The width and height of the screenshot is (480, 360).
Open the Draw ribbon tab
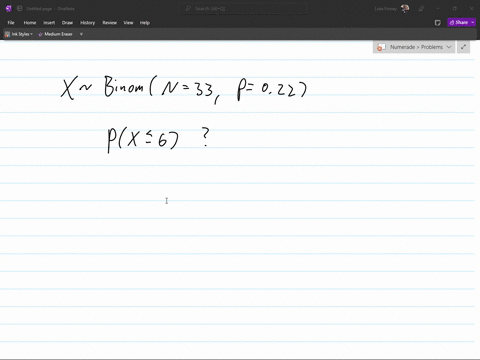coord(67,23)
